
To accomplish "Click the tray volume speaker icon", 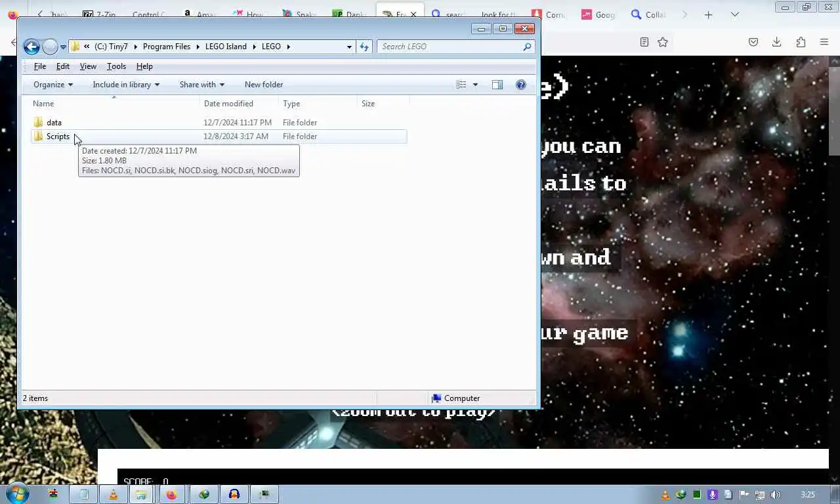I will pyautogui.click(x=776, y=495).
